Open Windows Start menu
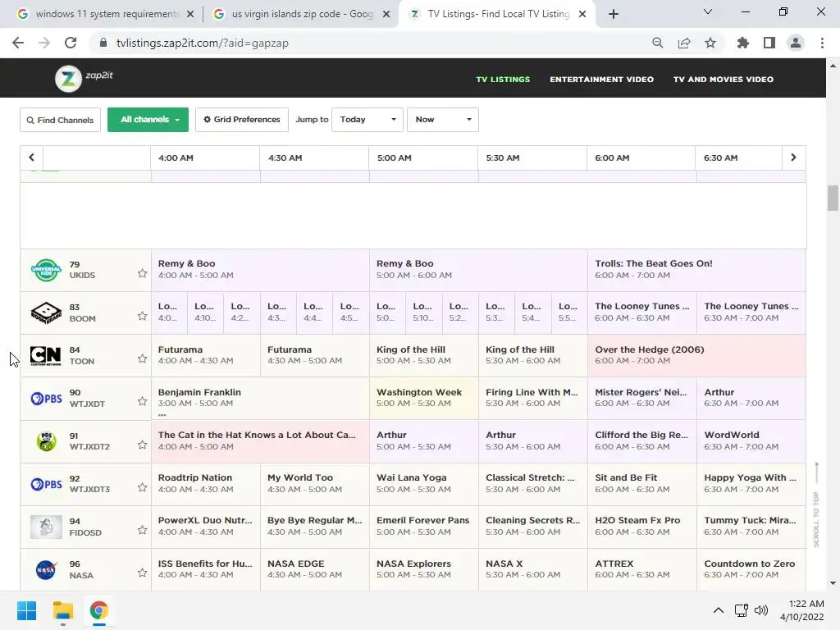 (26, 610)
